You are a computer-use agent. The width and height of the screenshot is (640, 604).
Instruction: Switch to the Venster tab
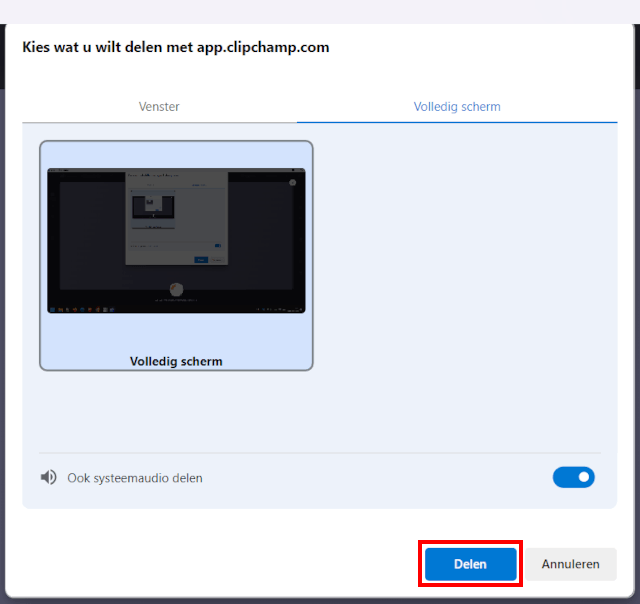[159, 107]
